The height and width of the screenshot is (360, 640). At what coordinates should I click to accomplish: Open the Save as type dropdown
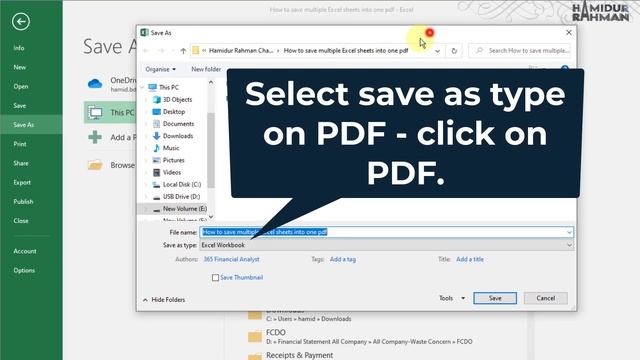pyautogui.click(x=387, y=245)
